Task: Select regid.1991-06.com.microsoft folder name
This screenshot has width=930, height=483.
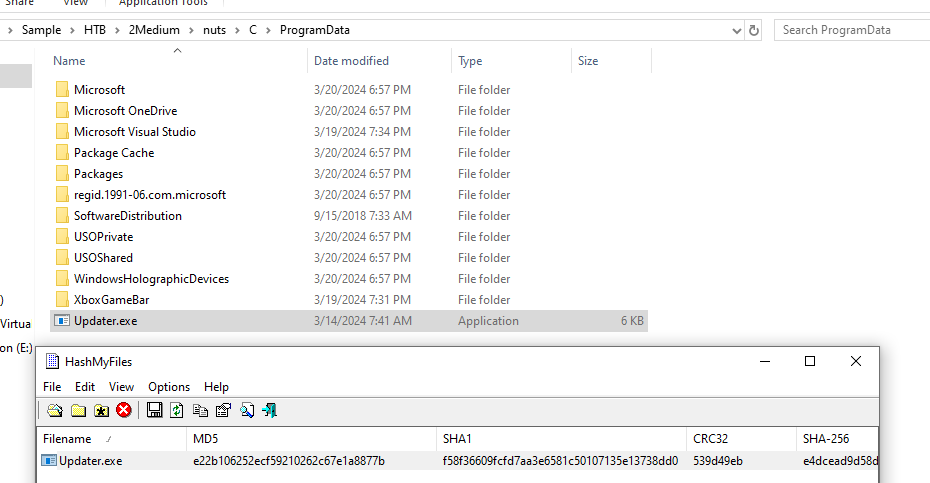Action: pyautogui.click(x=150, y=195)
